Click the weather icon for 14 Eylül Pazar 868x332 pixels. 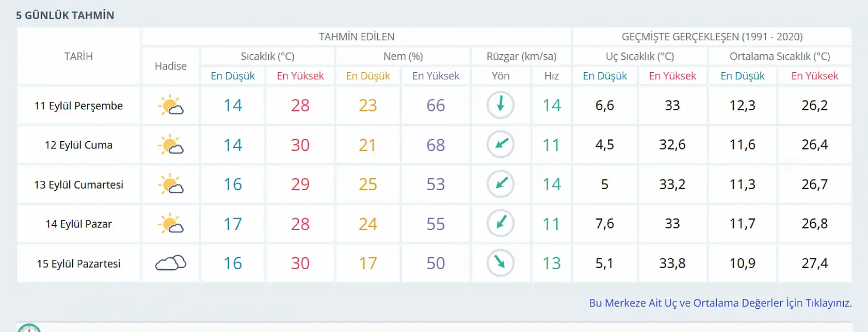coord(171,224)
